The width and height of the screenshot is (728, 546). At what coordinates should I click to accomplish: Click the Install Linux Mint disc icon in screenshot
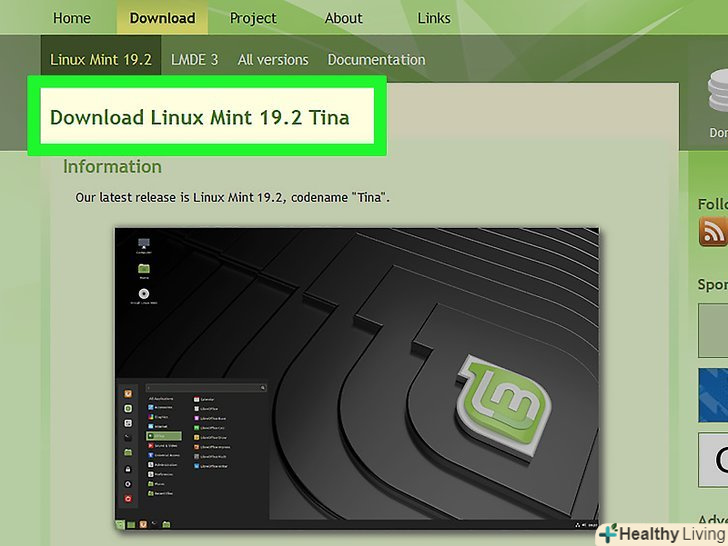[x=144, y=296]
